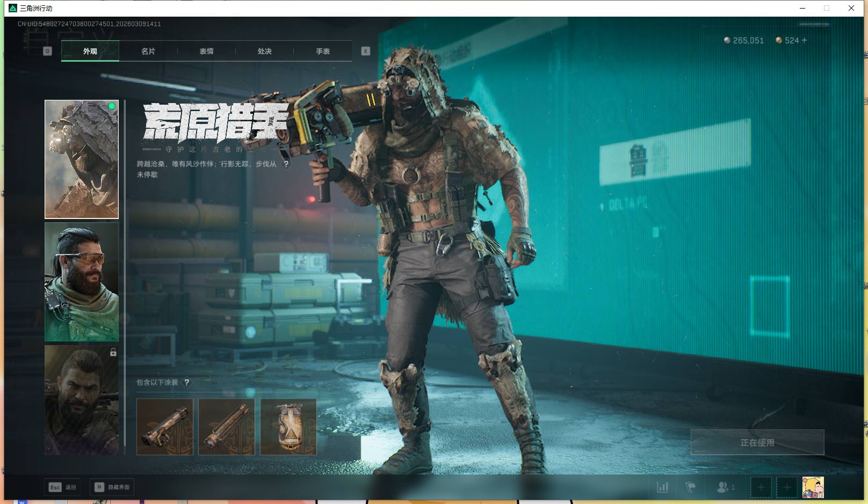868x504 pixels.
Task: Open the flag icon in bottom bar
Action: click(691, 487)
